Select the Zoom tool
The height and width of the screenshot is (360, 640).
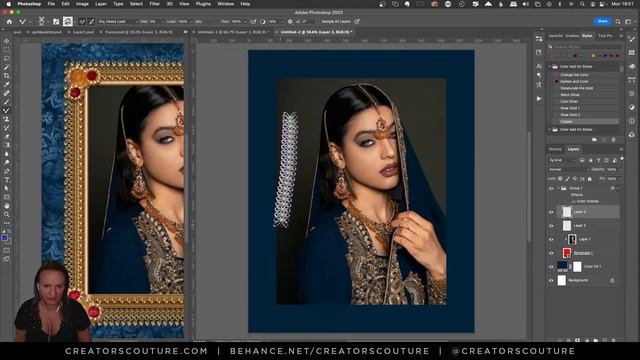pos(7,214)
